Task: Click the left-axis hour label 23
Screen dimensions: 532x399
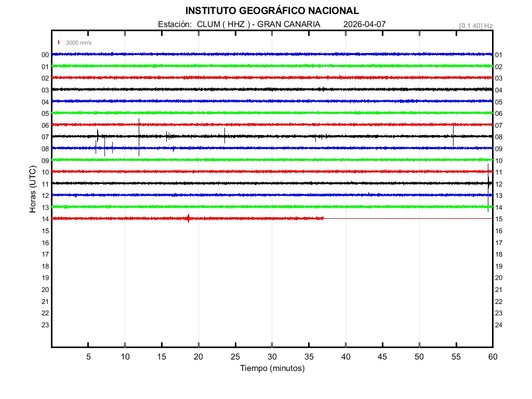Action: point(45,325)
